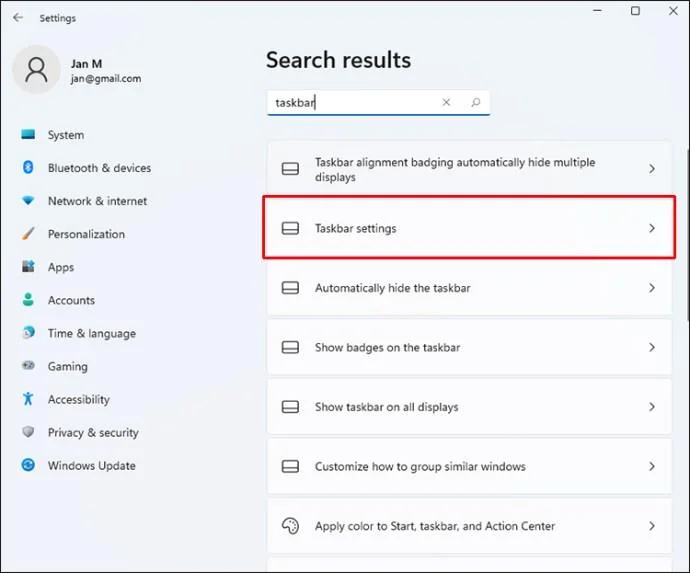Open chevron for Show taskbar on all displays
This screenshot has height=573, width=690.
click(x=652, y=407)
